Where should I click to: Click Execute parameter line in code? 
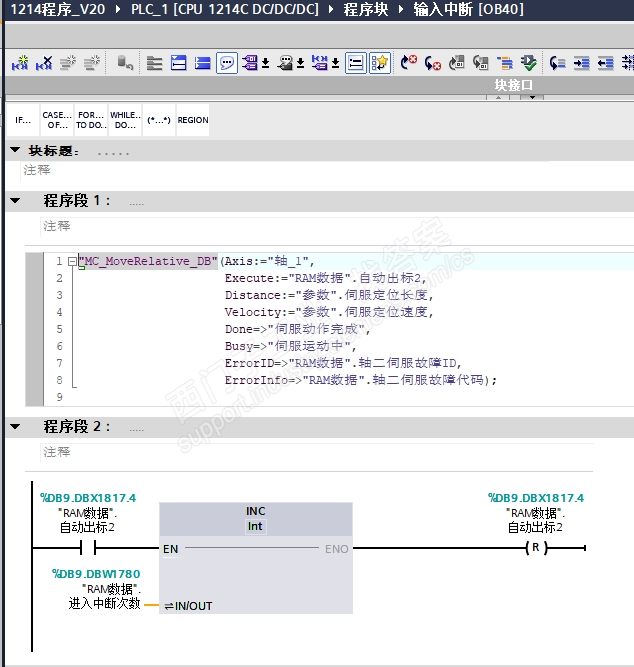point(326,278)
